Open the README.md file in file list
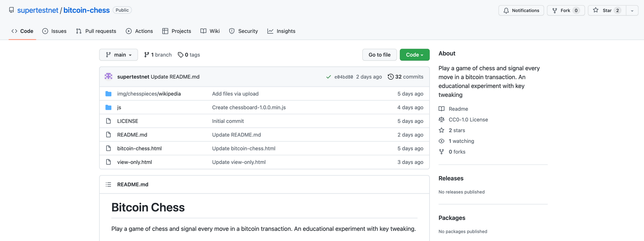Viewport: 644px width, 241px height. coord(132,135)
